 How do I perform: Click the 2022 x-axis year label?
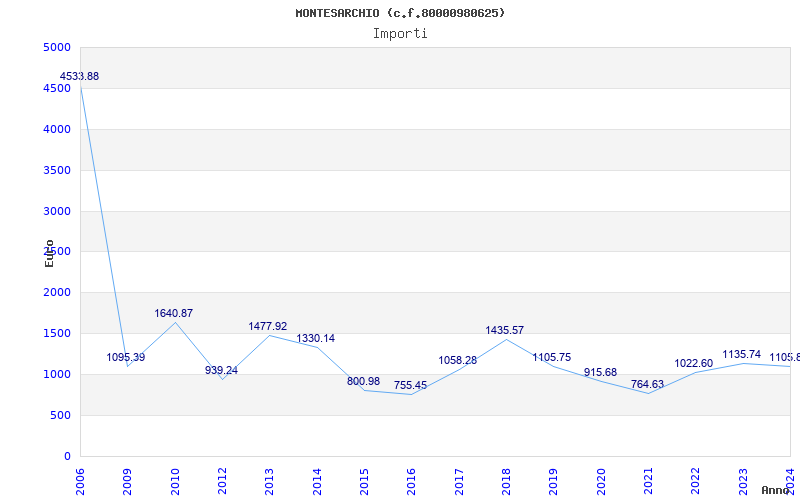(696, 481)
